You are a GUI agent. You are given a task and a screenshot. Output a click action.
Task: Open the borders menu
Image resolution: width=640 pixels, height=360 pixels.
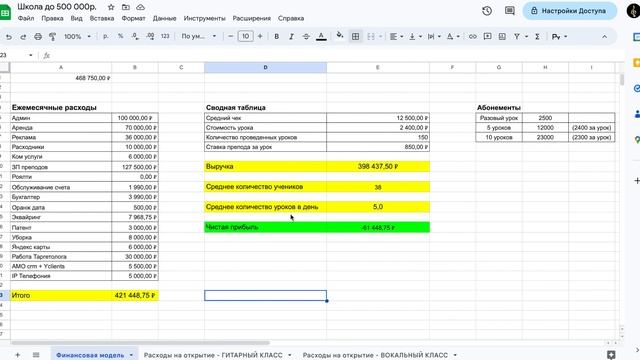pos(356,37)
